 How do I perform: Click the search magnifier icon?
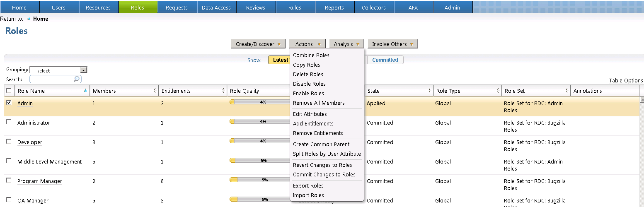(x=77, y=79)
